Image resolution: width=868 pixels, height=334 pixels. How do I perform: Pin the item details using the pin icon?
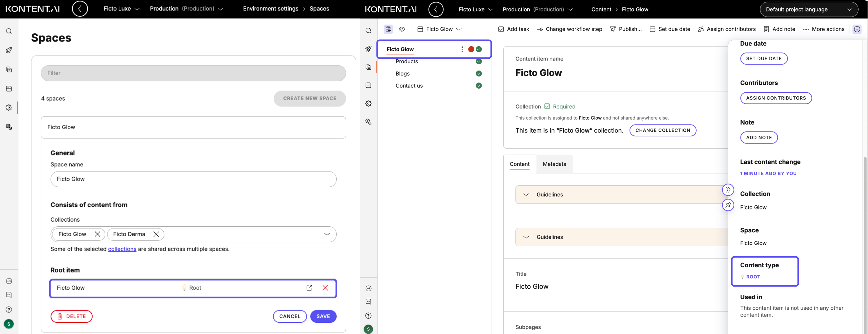[x=728, y=205]
